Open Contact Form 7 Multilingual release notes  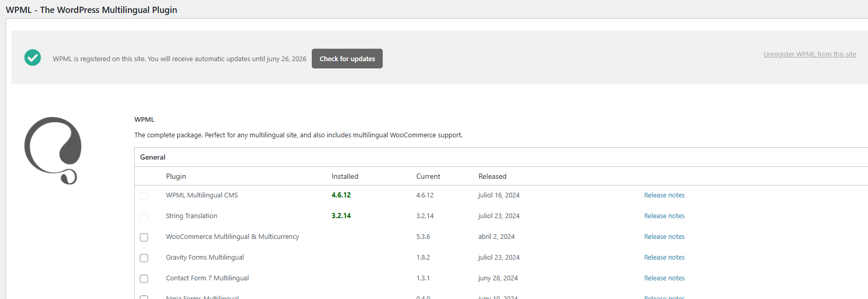(664, 278)
